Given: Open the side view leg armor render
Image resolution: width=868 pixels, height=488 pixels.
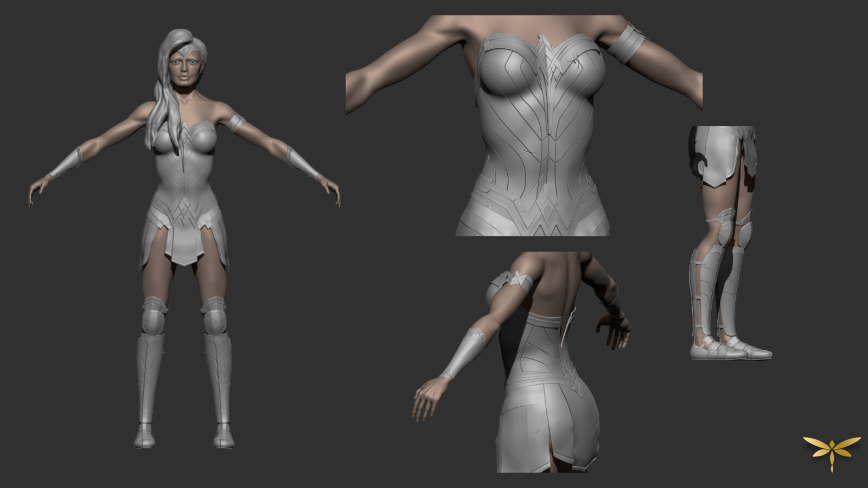Looking at the screenshot, I should point(731,242).
